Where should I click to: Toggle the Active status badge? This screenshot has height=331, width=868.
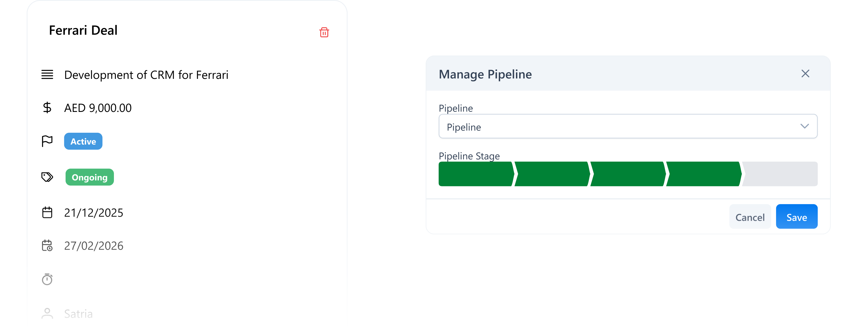pos(83,141)
